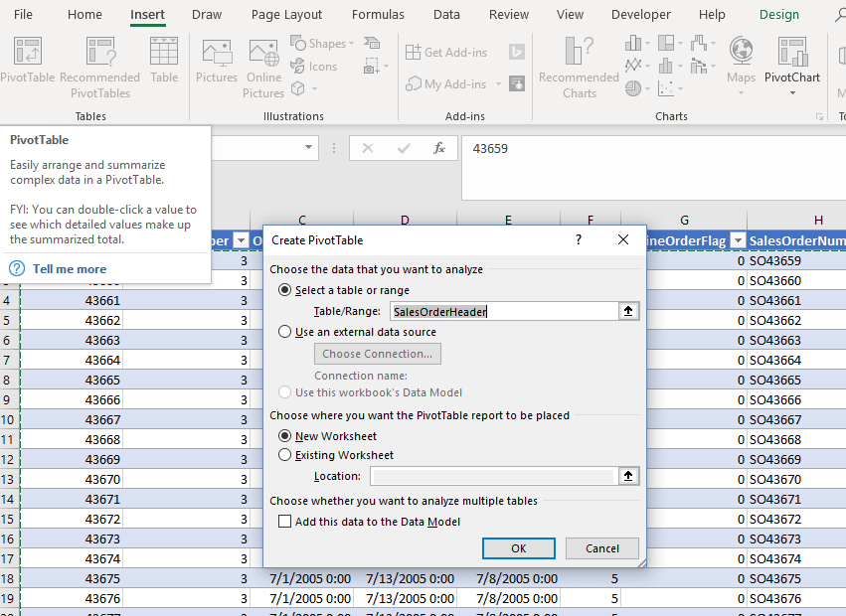The width and height of the screenshot is (846, 616).
Task: Click the formula bar showing 43659
Action: click(x=653, y=167)
